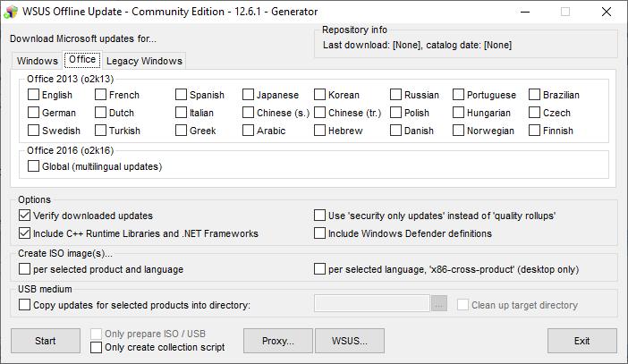Screen dimensions: 628x364
Task: Click the browse '...' directory button
Action: (439, 304)
